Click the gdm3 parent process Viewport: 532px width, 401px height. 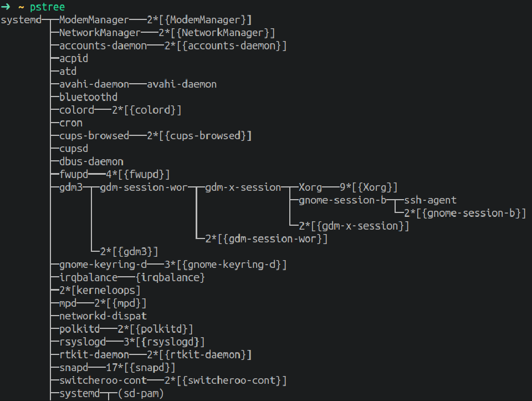point(71,187)
